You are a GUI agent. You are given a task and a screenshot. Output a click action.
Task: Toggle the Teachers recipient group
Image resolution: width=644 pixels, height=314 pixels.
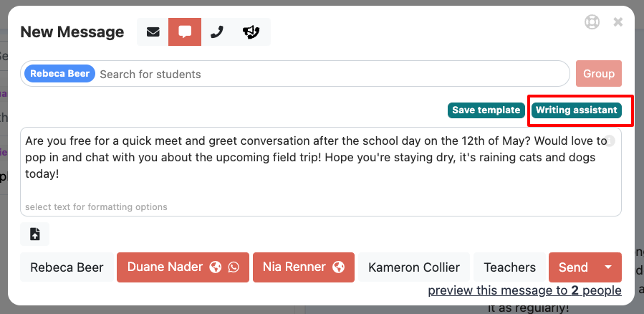pos(509,267)
